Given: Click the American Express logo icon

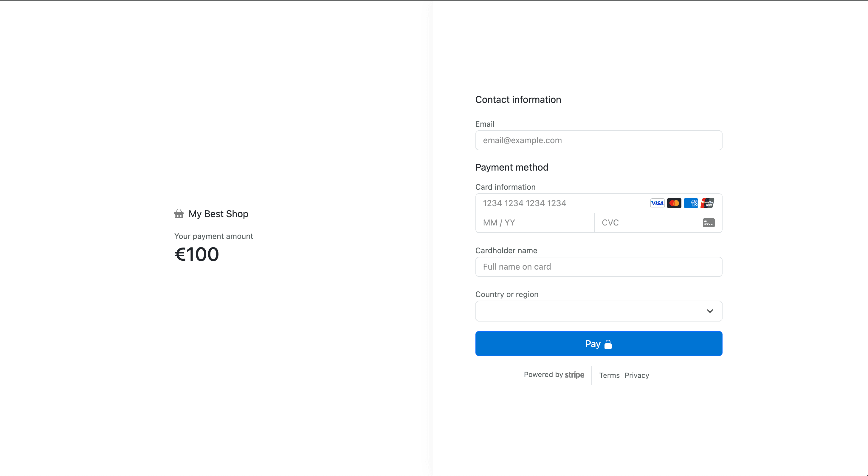Looking at the screenshot, I should pos(691,203).
